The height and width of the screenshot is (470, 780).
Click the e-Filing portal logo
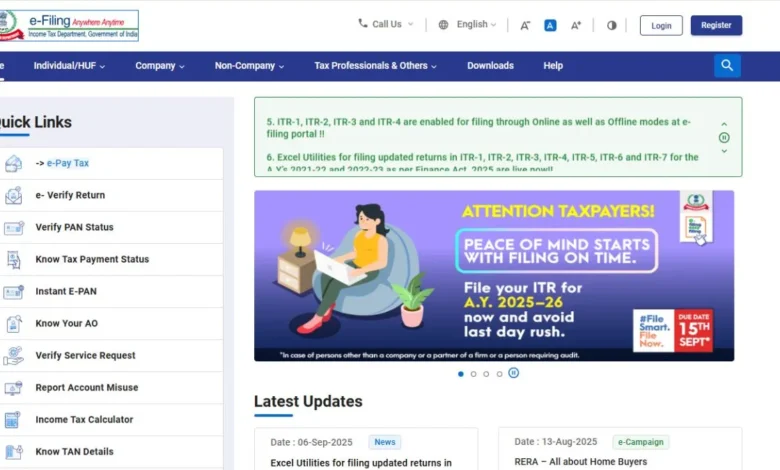point(68,25)
